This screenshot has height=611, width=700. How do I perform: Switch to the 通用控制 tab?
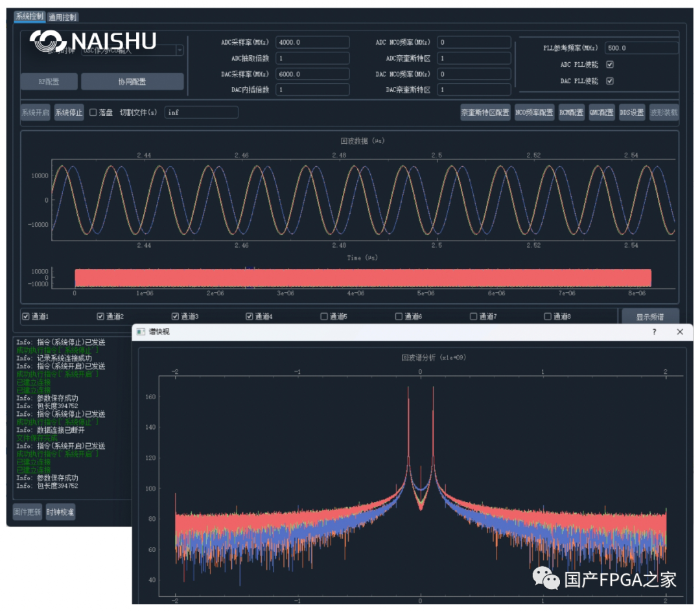[x=62, y=17]
